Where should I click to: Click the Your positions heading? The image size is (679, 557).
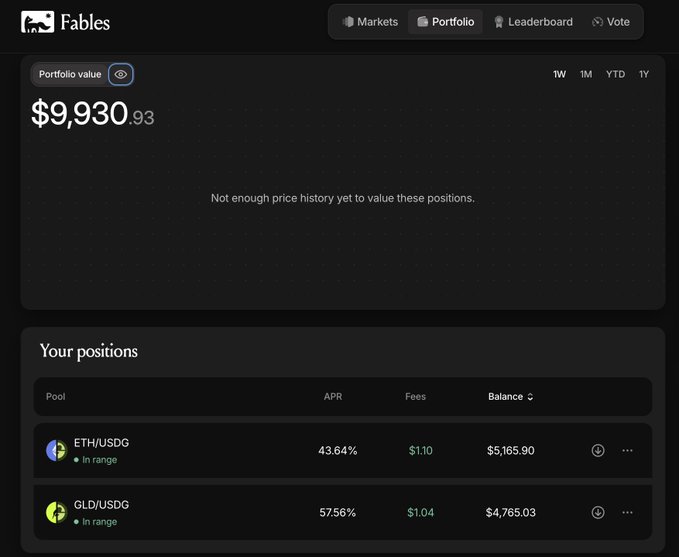tap(89, 351)
